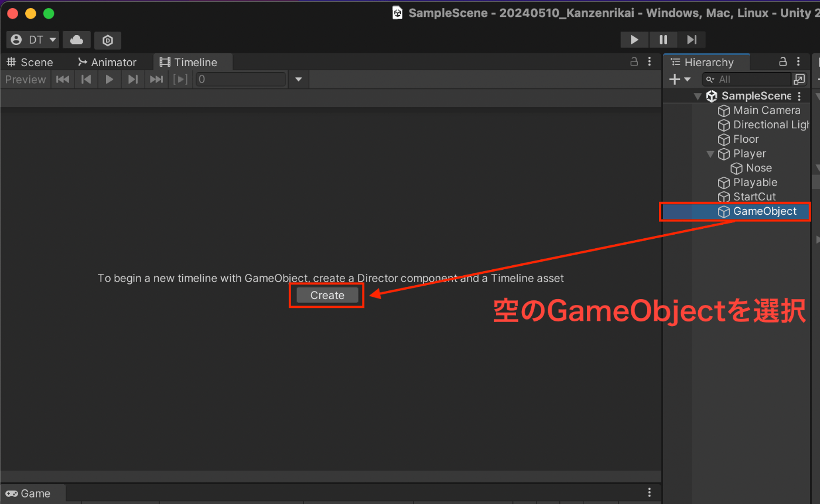Start Play mode with play button
Viewport: 820px width, 504px height.
pos(634,40)
